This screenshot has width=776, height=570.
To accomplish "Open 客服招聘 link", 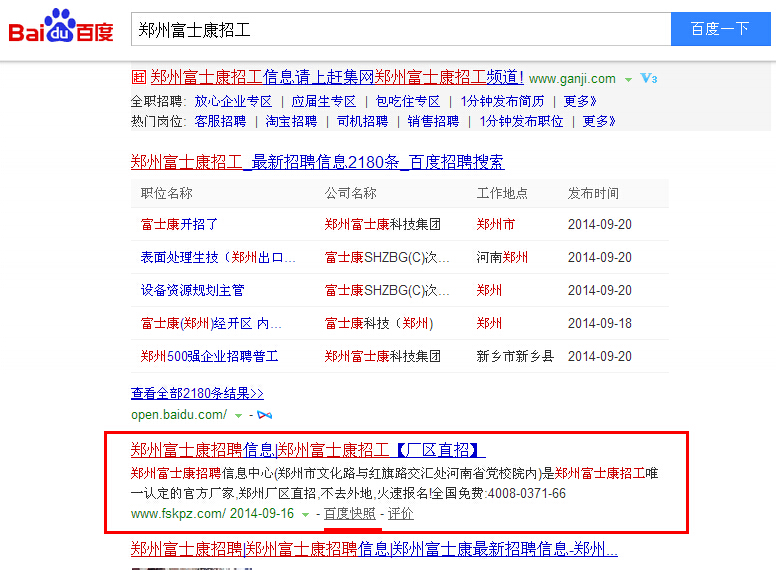I will coord(220,121).
